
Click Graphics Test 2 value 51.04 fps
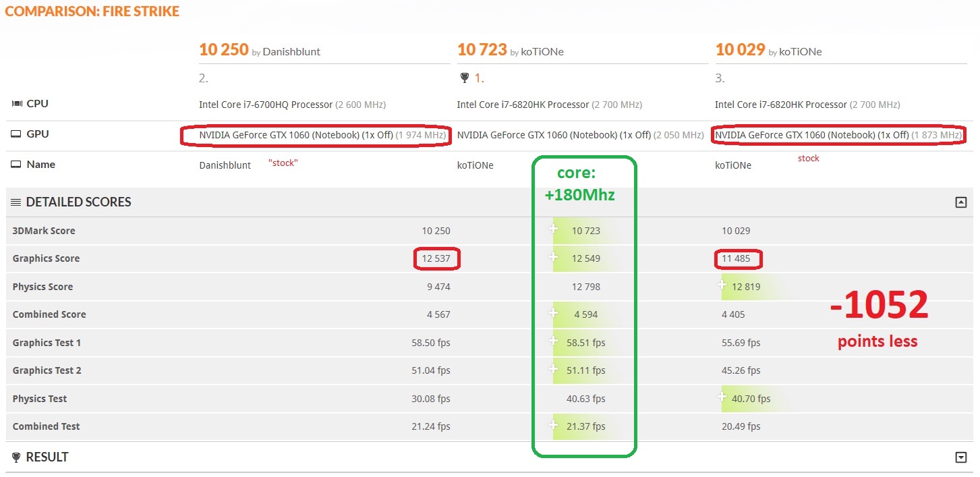click(431, 370)
